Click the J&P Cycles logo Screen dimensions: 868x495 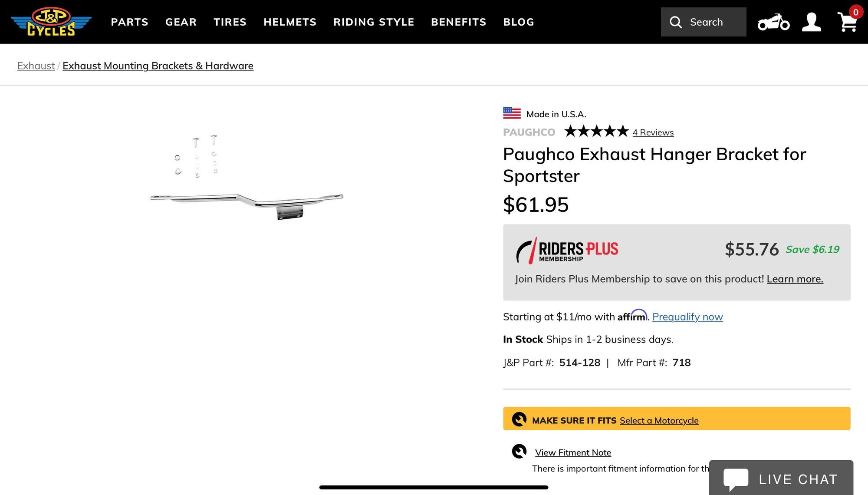click(x=51, y=22)
